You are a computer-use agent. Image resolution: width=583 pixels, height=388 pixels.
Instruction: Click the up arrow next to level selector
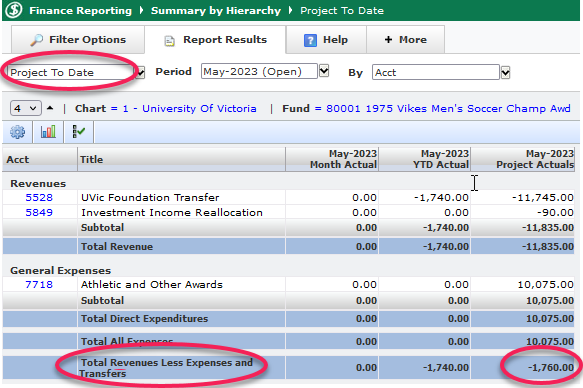tap(50, 108)
